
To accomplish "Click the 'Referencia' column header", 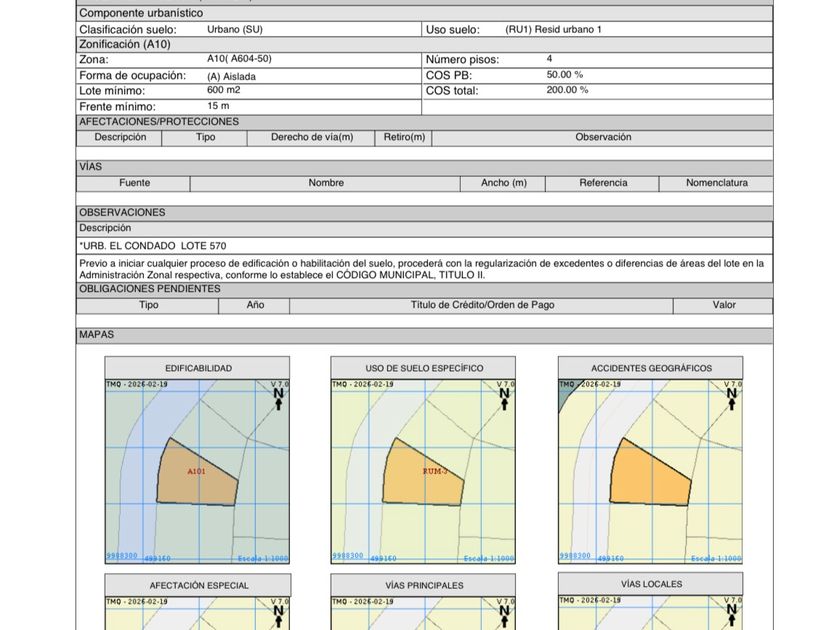I will pyautogui.click(x=603, y=183).
